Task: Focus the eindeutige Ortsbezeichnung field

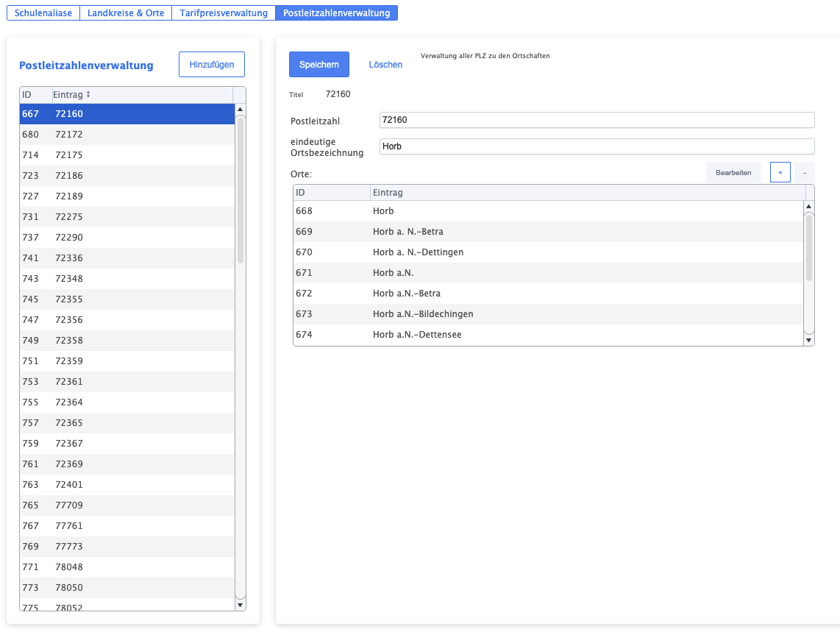Action: point(596,146)
